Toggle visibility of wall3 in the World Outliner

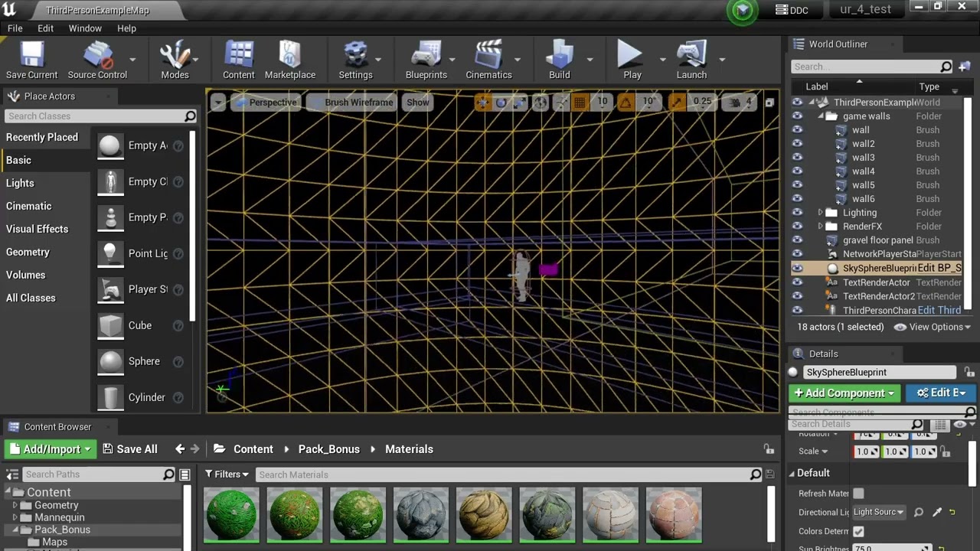797,158
